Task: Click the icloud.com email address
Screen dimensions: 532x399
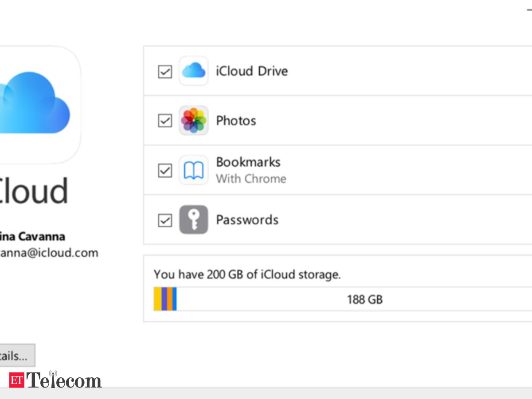Action: tap(49, 253)
